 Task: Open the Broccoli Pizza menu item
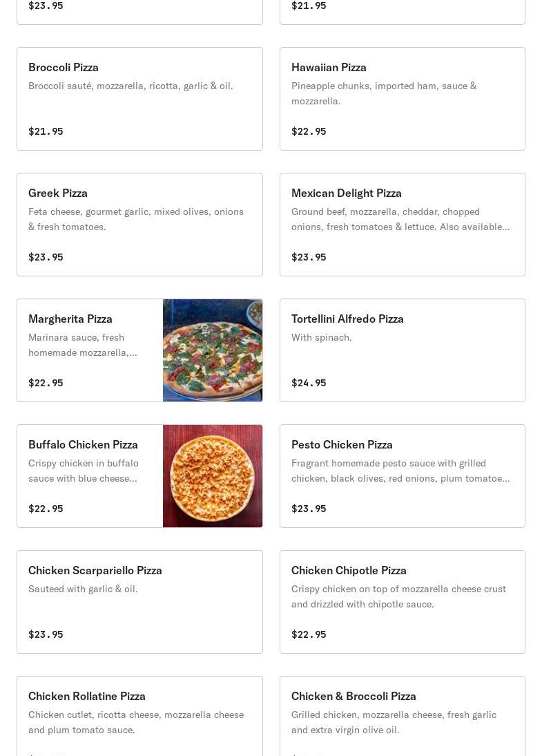point(139,99)
